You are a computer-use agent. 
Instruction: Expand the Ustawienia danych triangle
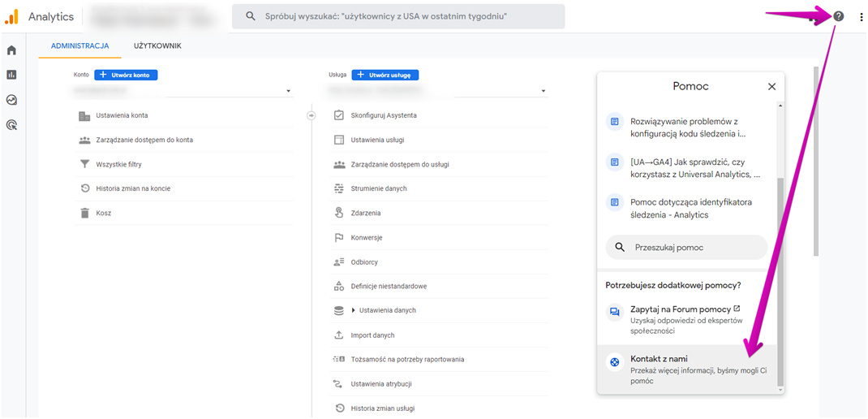click(x=353, y=310)
